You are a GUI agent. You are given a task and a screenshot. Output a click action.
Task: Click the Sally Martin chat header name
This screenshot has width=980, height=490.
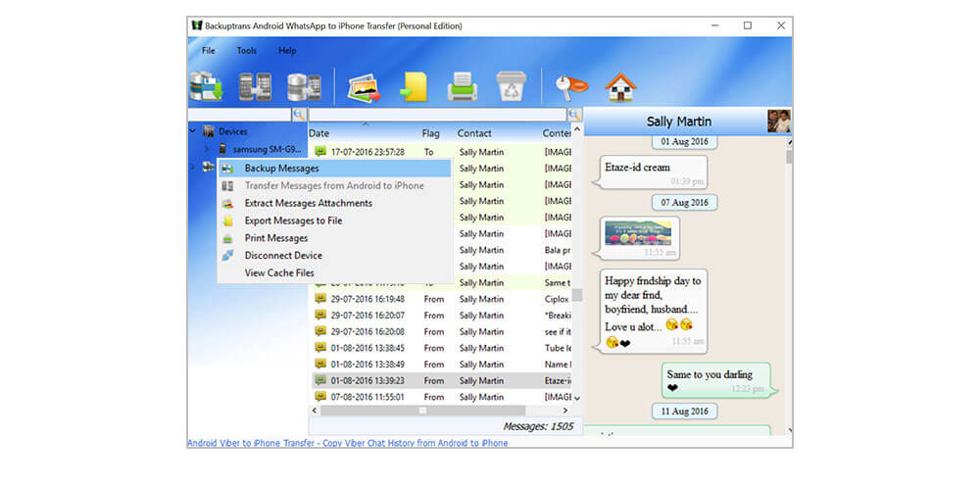click(x=679, y=122)
